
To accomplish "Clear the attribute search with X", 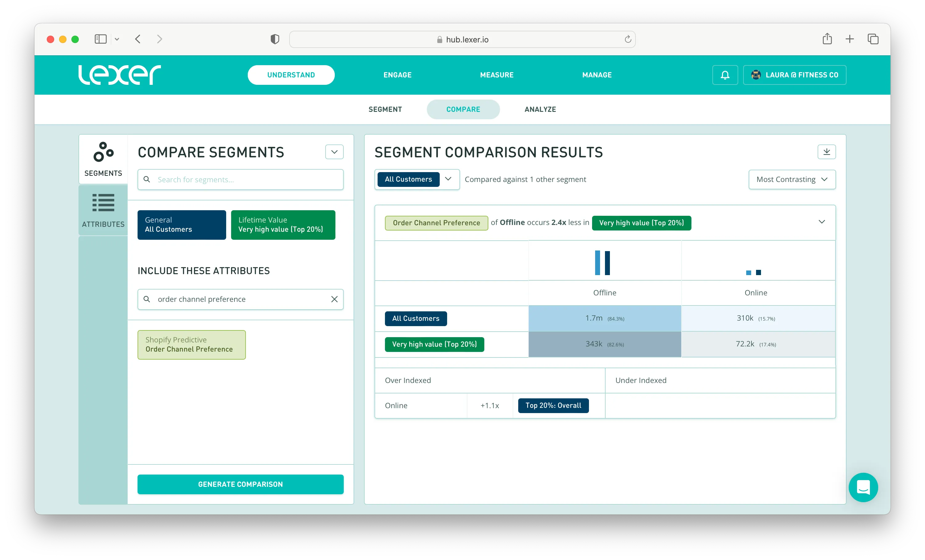I will coord(334,299).
